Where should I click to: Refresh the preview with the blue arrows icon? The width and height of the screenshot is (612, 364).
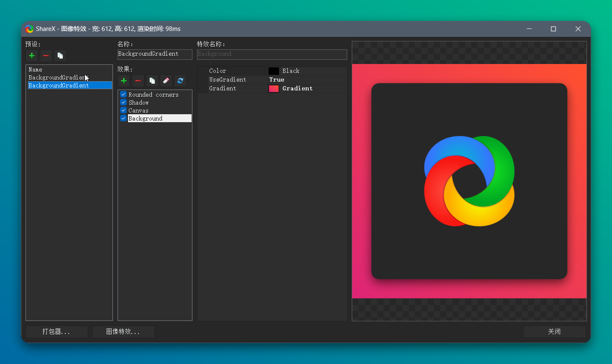pyautogui.click(x=180, y=81)
